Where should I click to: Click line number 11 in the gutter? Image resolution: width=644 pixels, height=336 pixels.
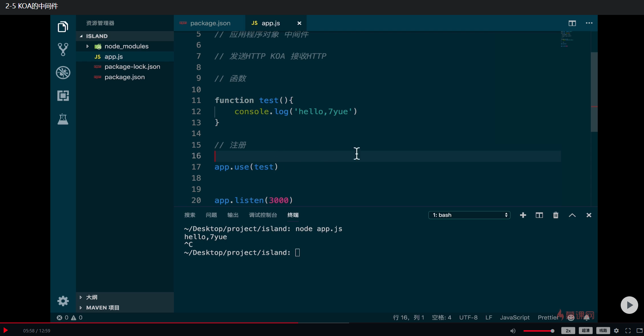[x=196, y=100]
